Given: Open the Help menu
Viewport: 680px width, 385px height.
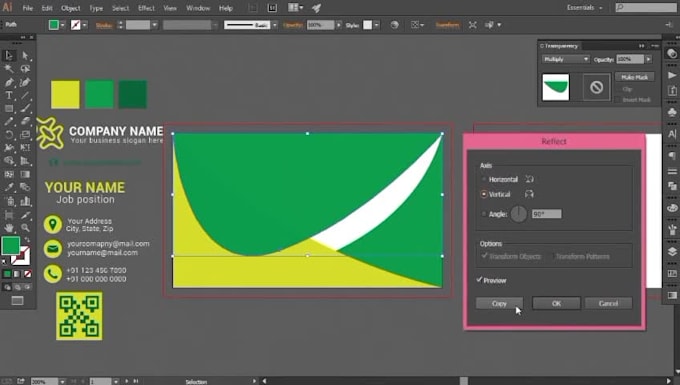Looking at the screenshot, I should pyautogui.click(x=226, y=8).
